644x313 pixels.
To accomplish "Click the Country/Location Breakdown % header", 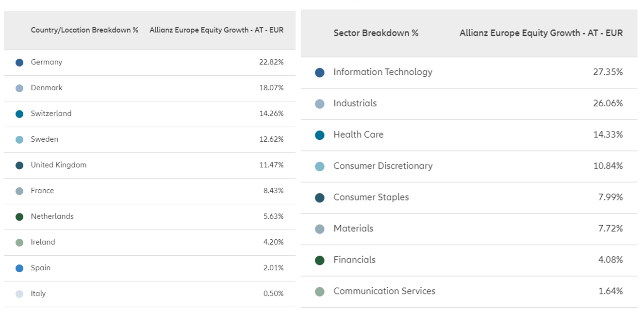I will [84, 30].
